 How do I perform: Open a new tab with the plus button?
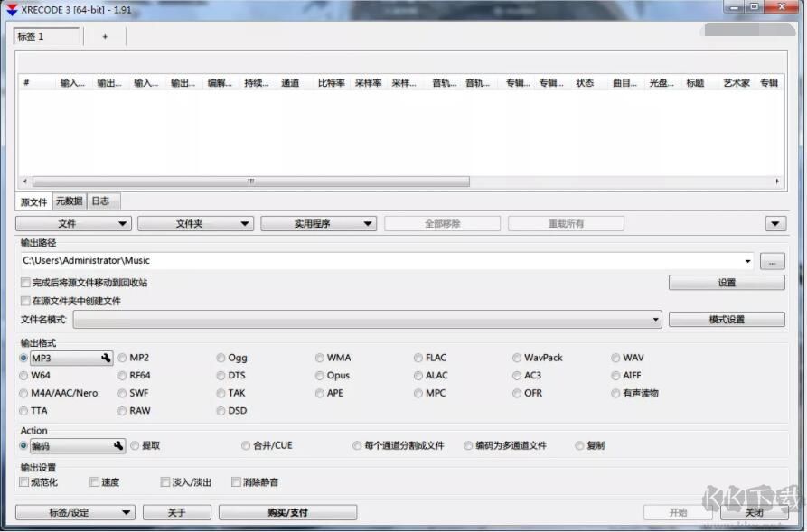[105, 36]
